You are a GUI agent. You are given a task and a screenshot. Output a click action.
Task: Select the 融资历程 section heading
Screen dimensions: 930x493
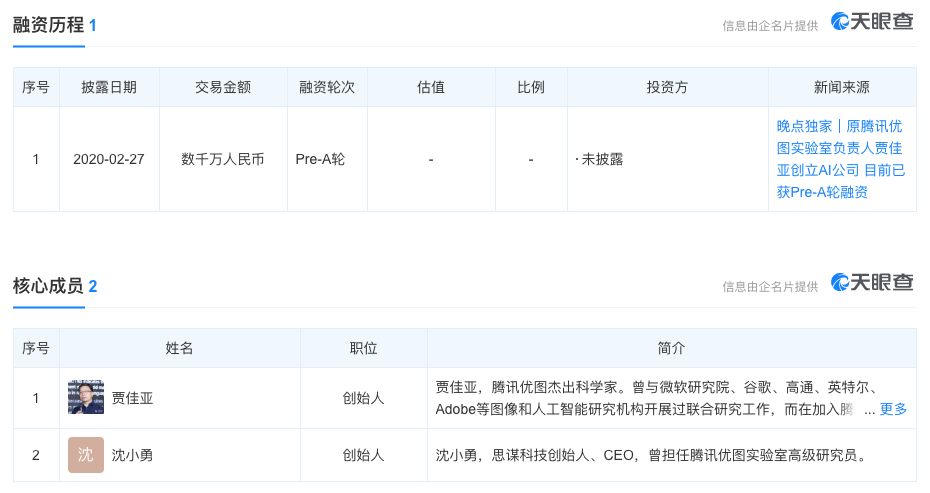tap(48, 25)
